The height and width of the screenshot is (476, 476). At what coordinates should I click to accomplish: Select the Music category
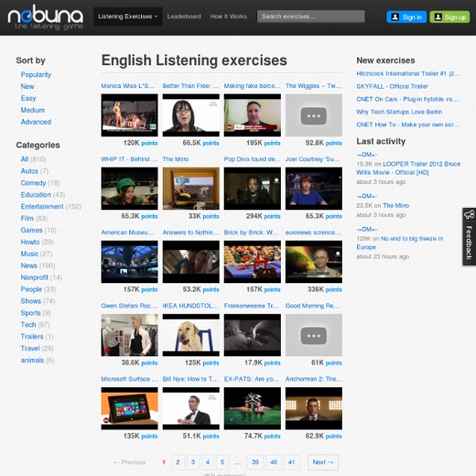coord(29,254)
